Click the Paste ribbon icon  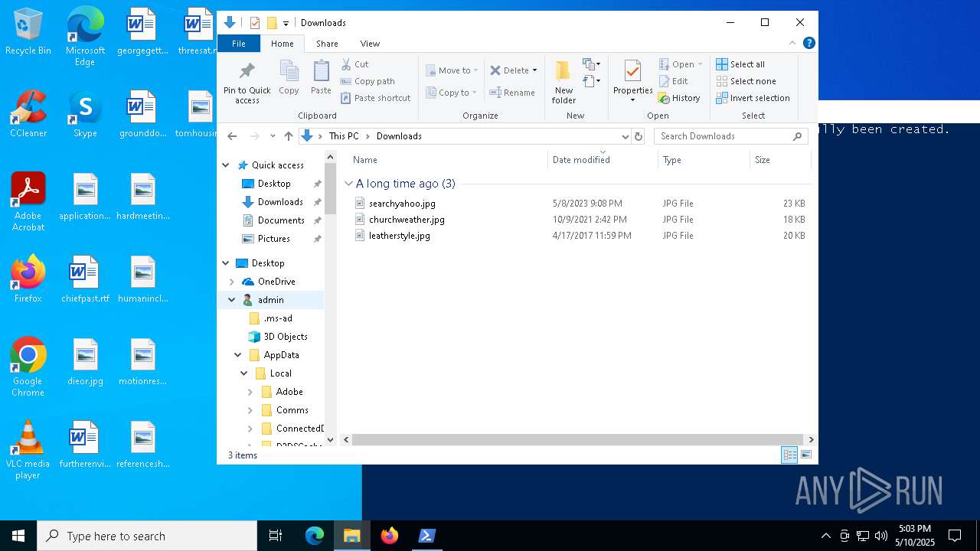[321, 78]
